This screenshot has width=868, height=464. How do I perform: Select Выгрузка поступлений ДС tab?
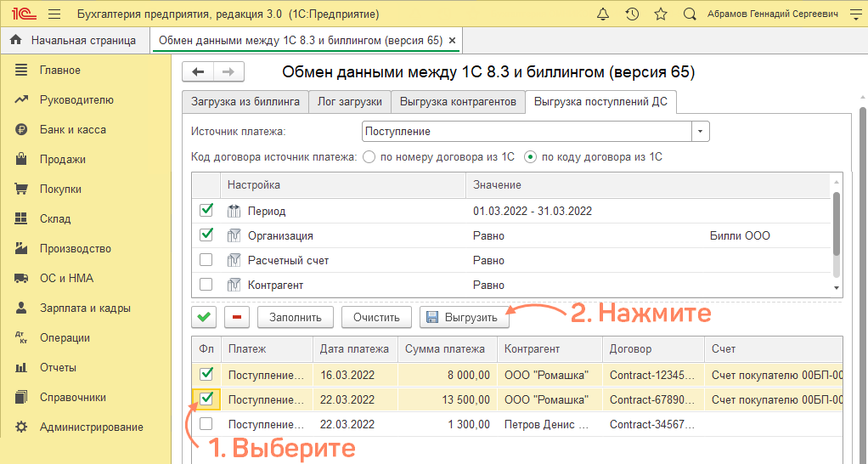[x=600, y=102]
